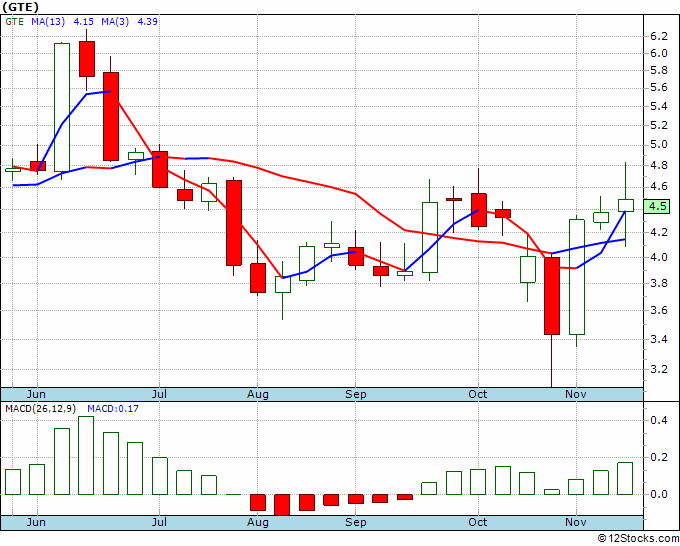This screenshot has width=680, height=546.
Task: Click the 0.0 label on MACD axis
Action: 658,494
